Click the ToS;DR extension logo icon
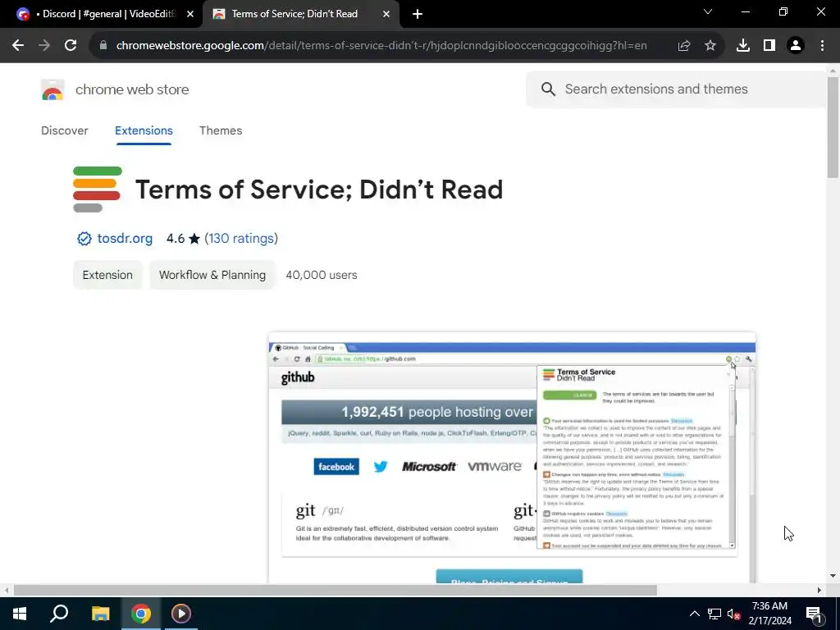Image resolution: width=840 pixels, height=630 pixels. tap(97, 189)
